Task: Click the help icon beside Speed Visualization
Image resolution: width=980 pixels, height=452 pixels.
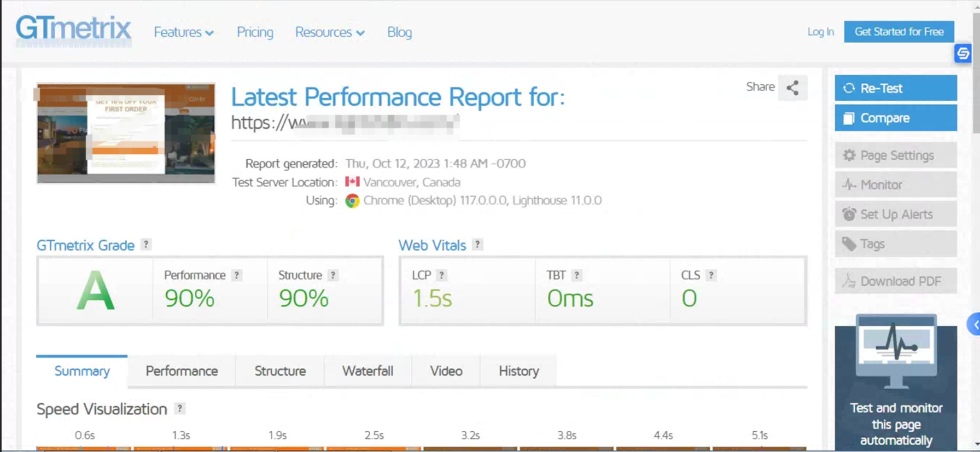Action: tap(179, 408)
